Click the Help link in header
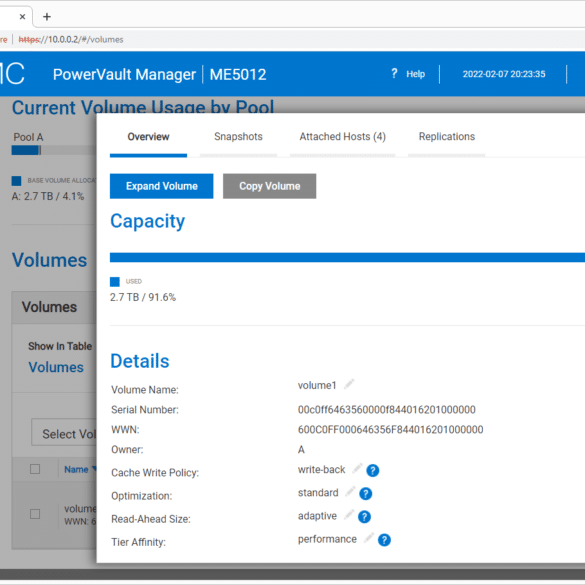585x585 pixels. click(415, 74)
